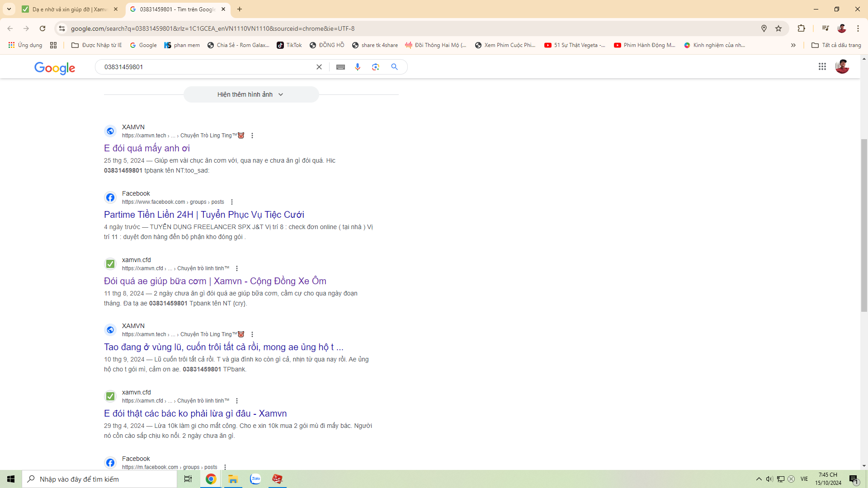Open Google account avatar on the page
This screenshot has width=868, height=488.
[x=842, y=66]
